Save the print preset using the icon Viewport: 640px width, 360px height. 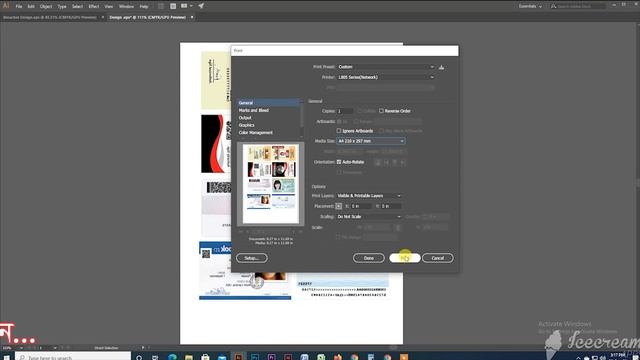coord(441,67)
